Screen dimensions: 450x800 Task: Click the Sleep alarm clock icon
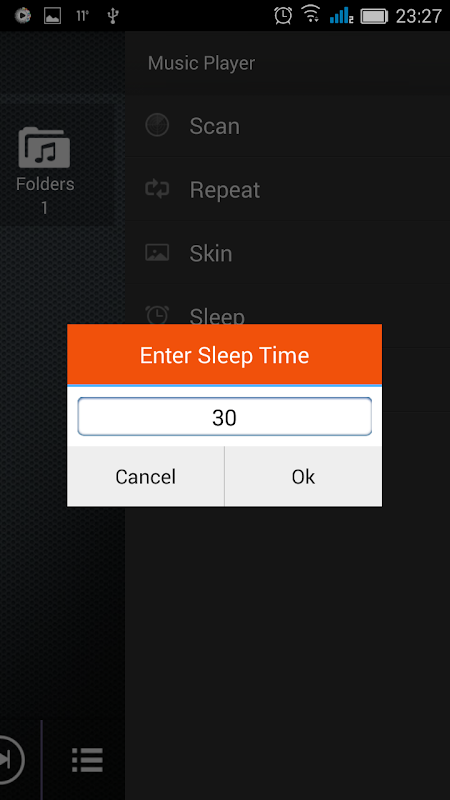coord(157,314)
